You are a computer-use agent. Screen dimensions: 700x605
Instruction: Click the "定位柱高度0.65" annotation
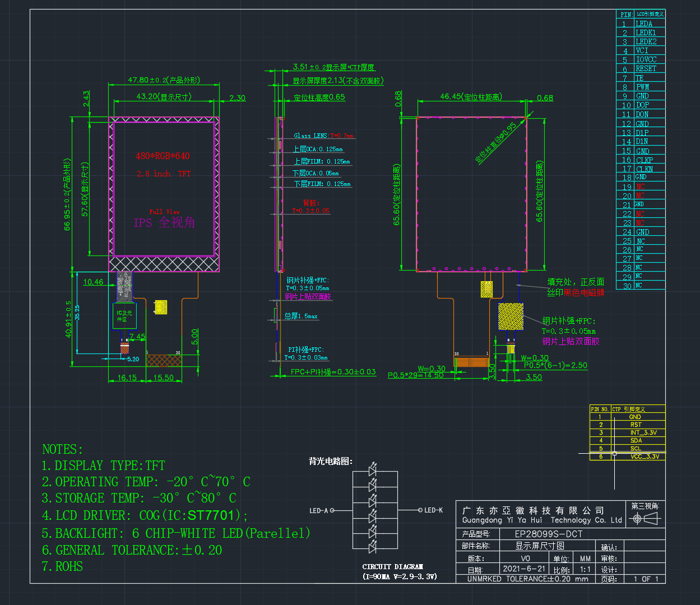(319, 97)
